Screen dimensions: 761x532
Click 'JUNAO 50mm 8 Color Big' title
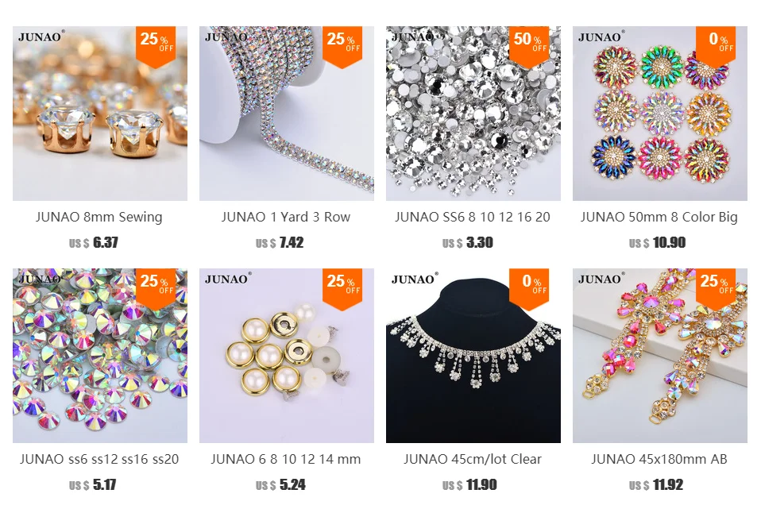659,218
